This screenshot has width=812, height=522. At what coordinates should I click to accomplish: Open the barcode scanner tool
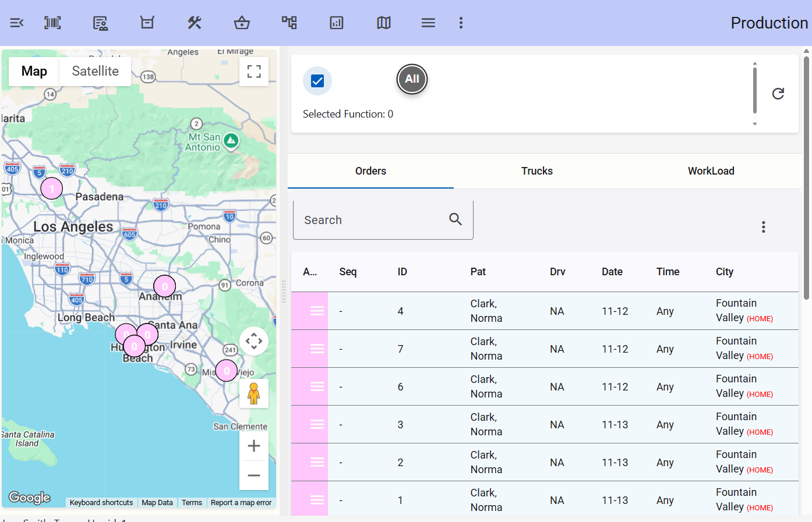[52, 23]
